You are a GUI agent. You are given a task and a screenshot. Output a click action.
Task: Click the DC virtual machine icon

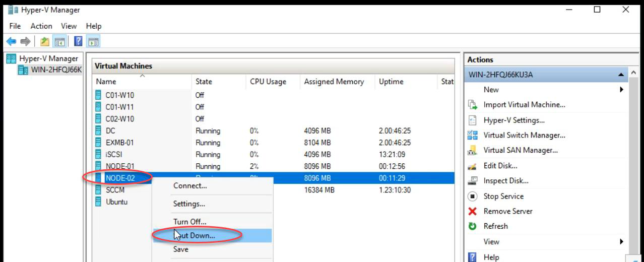point(98,130)
